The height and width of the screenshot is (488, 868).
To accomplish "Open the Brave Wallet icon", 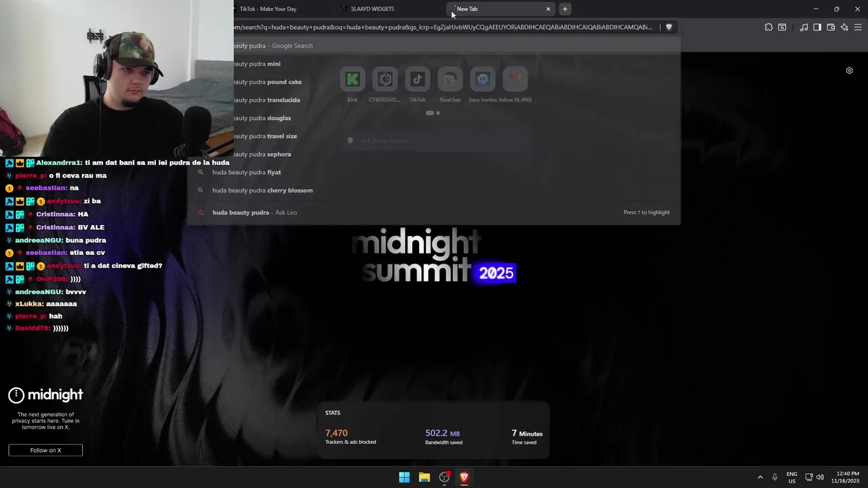I will coord(831,27).
